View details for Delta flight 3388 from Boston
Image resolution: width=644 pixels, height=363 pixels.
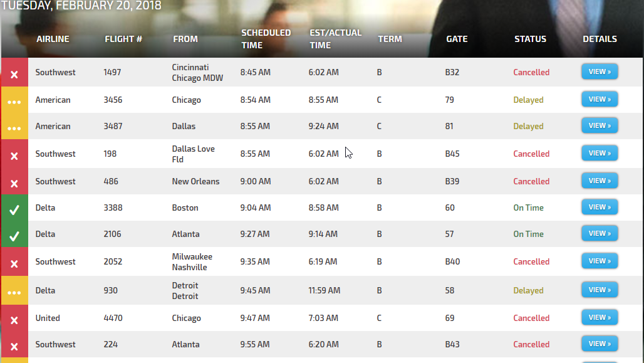tap(600, 207)
